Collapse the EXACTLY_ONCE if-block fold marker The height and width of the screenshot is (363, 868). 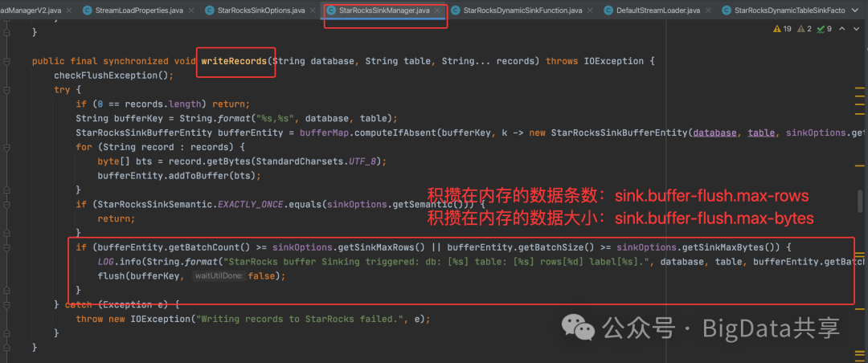pos(6,205)
